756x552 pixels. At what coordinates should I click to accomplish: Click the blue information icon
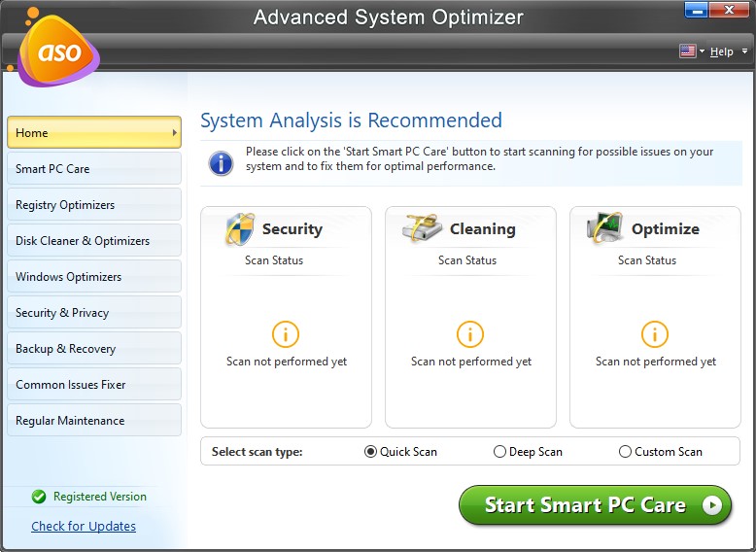click(x=222, y=161)
